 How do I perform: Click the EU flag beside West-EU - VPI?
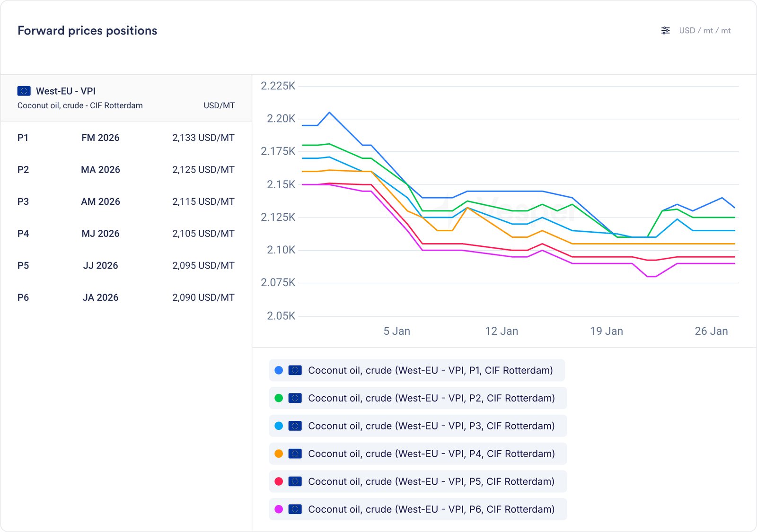pyautogui.click(x=24, y=91)
